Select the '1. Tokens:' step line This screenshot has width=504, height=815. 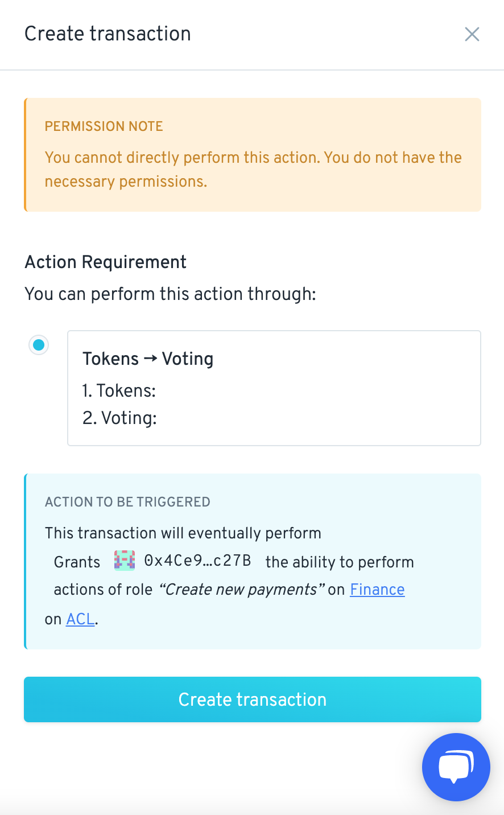coord(119,391)
